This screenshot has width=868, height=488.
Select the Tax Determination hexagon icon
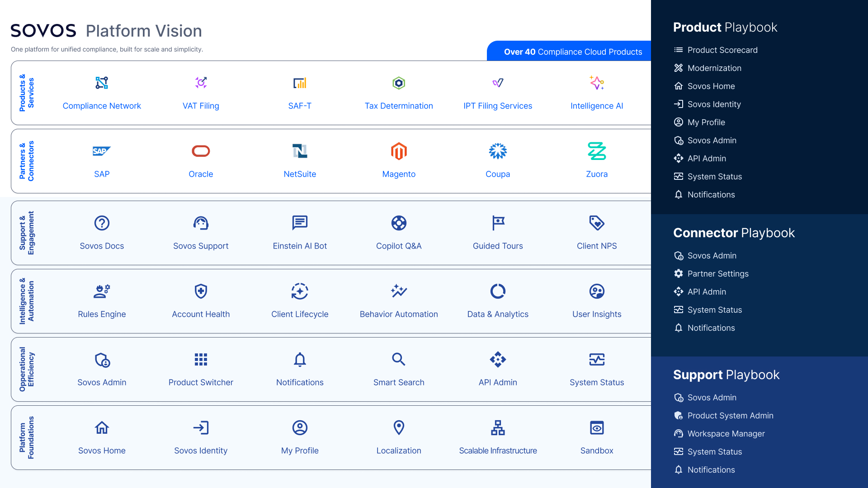[x=399, y=83]
